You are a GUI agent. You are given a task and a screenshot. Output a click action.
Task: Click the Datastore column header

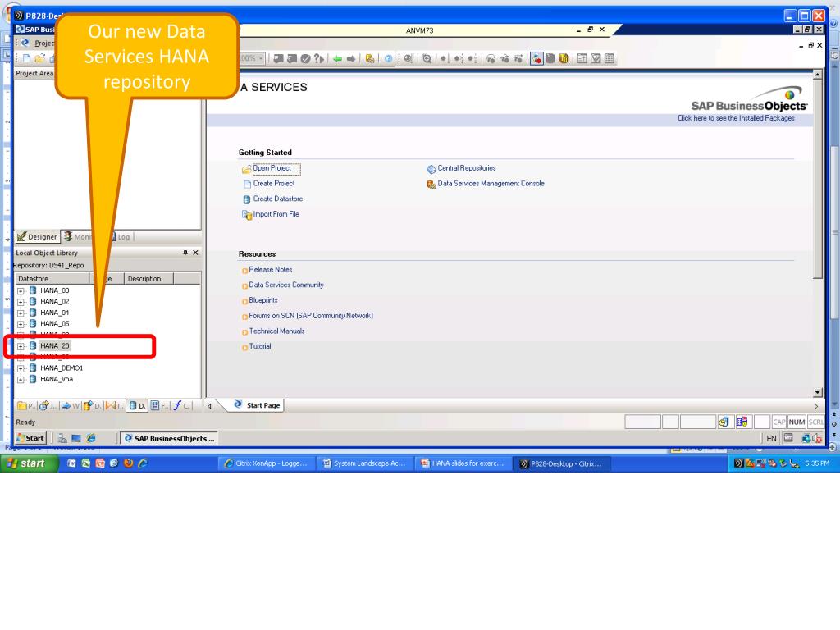(52, 279)
